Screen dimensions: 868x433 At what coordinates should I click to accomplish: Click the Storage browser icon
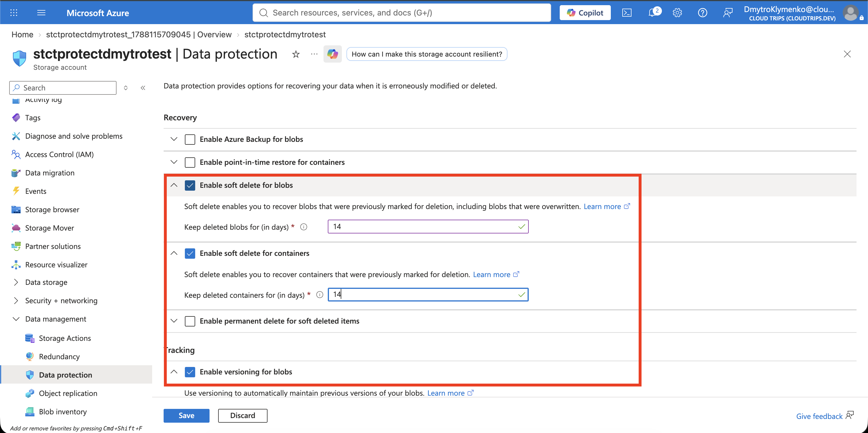pos(16,210)
